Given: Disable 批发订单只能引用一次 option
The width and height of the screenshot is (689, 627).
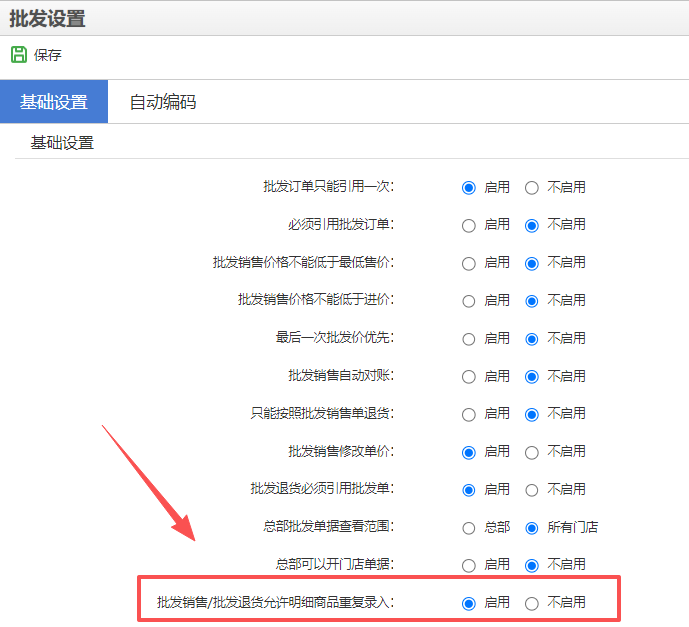Looking at the screenshot, I should point(532,187).
